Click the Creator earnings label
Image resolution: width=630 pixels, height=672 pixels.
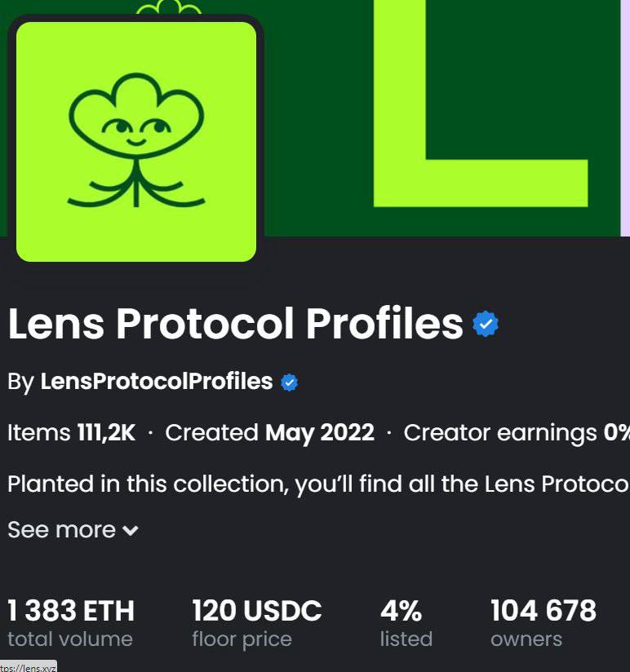499,432
